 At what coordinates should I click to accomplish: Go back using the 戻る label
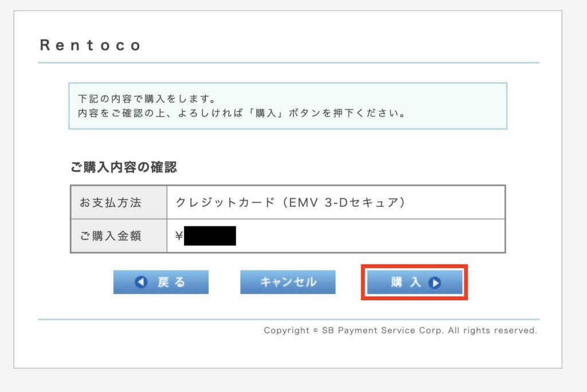coord(171,282)
